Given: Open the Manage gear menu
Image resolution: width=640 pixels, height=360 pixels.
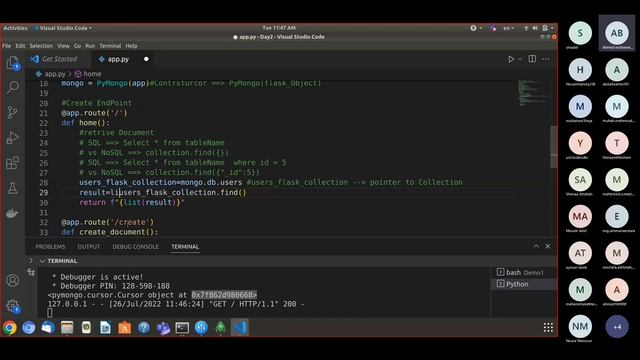Looking at the screenshot, I should (x=13, y=306).
